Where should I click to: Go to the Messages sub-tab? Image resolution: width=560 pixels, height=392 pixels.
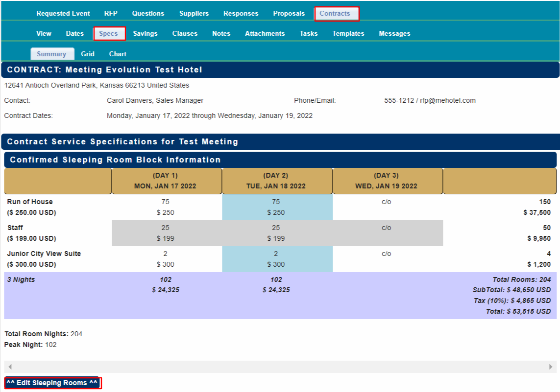tap(394, 34)
